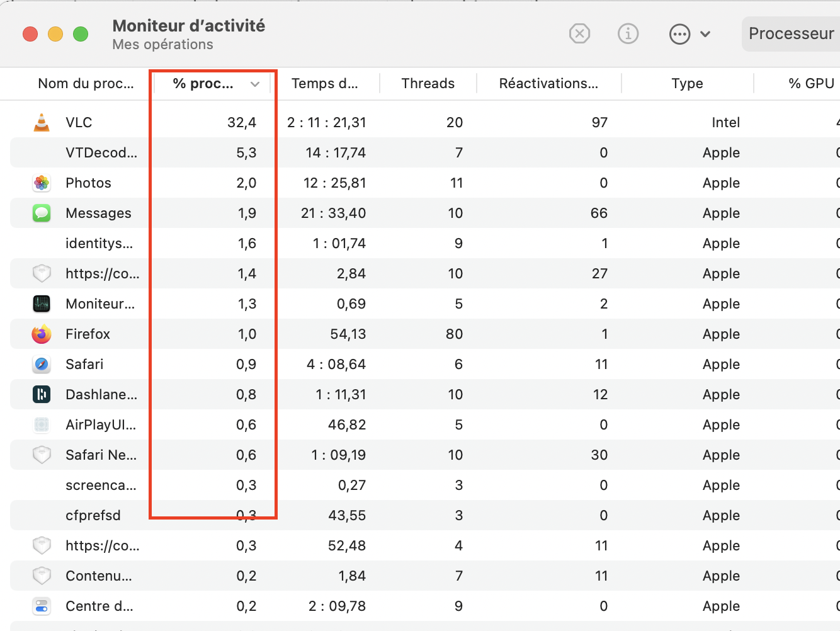Viewport: 840px width, 631px height.
Task: Click the AirPlayUI process icon
Action: pyautogui.click(x=42, y=424)
